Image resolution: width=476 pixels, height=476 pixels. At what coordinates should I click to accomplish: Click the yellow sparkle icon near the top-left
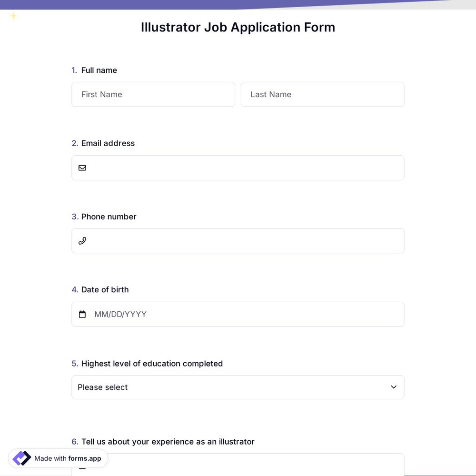tap(14, 16)
